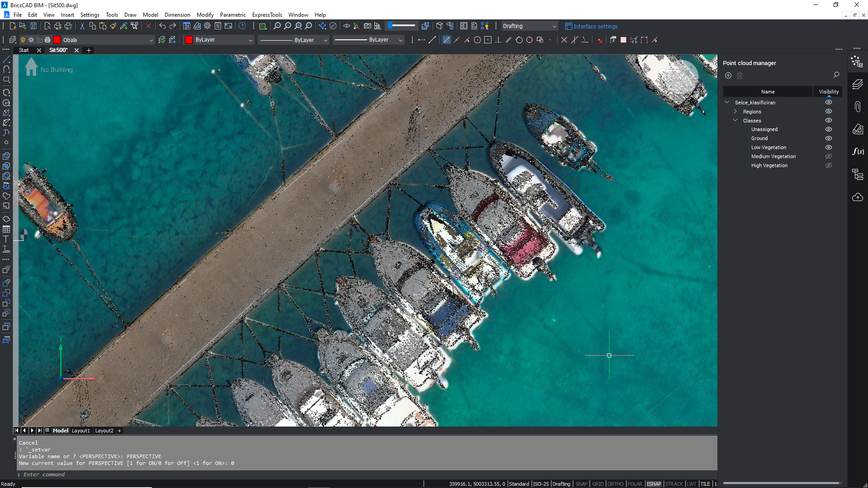Open the Parameters f(x) panel icon

(x=858, y=152)
